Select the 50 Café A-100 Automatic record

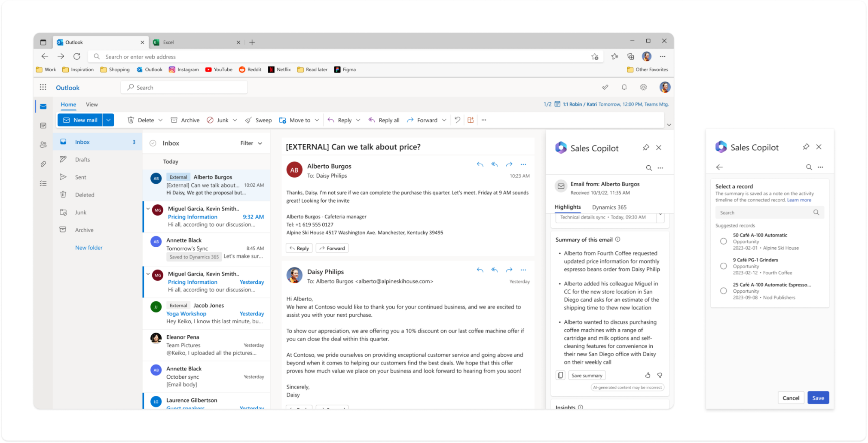724,241
